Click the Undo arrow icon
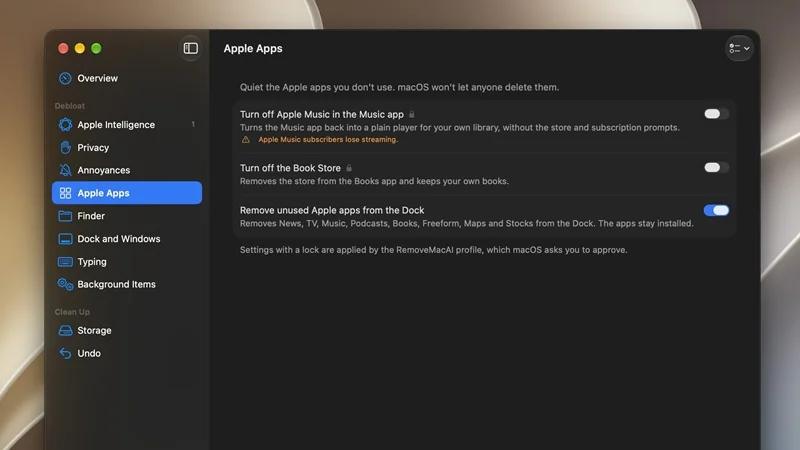 [65, 353]
